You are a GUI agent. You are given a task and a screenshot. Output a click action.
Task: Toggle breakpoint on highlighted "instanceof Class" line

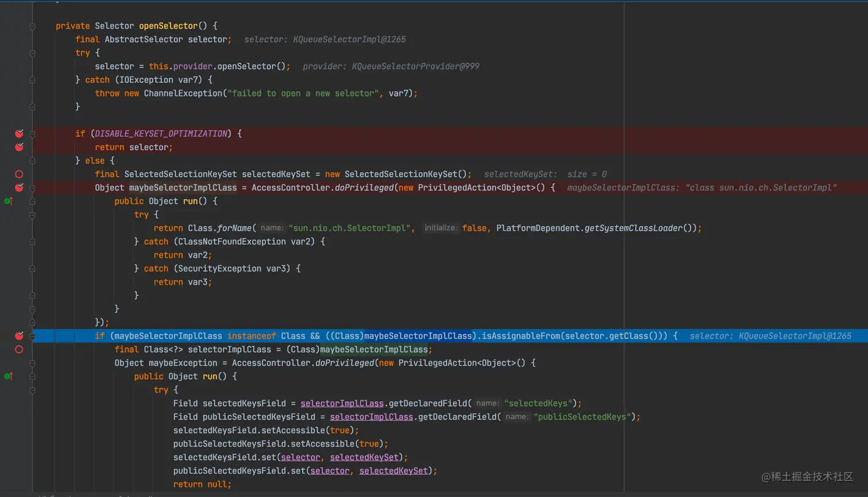click(x=19, y=336)
